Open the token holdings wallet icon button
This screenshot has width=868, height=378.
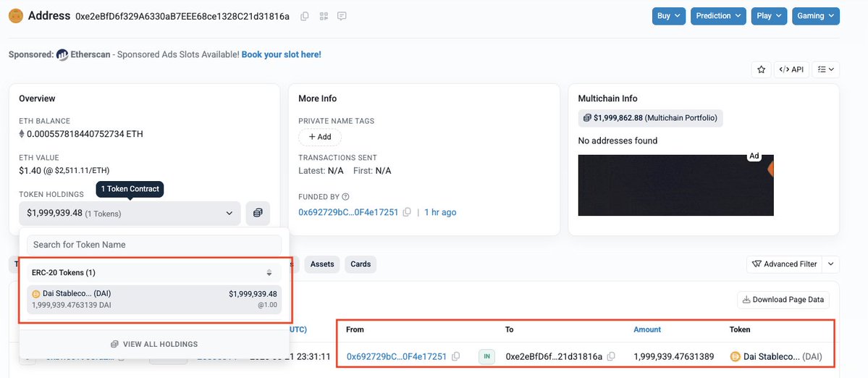pyautogui.click(x=258, y=213)
